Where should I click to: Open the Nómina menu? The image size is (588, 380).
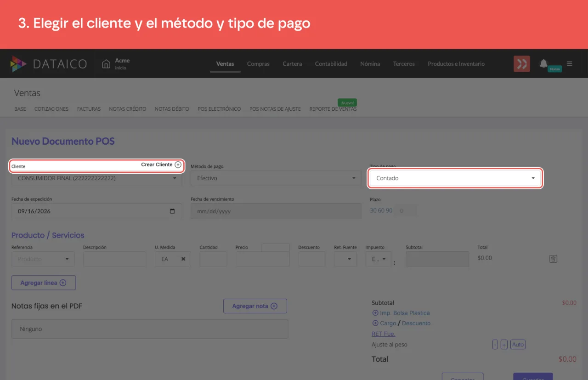coord(370,64)
